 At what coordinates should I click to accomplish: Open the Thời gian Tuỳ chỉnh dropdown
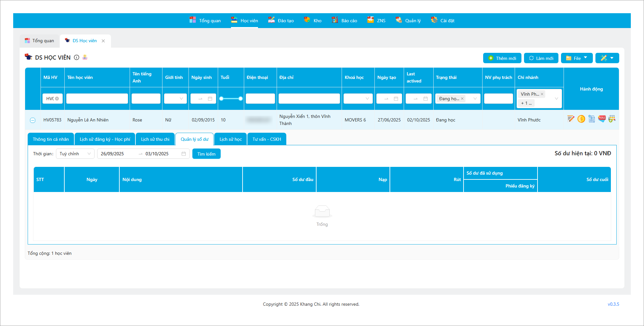(x=75, y=154)
